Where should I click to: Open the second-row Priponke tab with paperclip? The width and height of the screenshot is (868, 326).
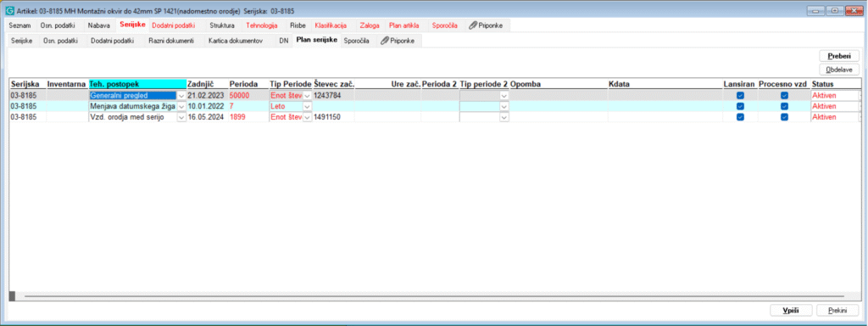coord(398,41)
